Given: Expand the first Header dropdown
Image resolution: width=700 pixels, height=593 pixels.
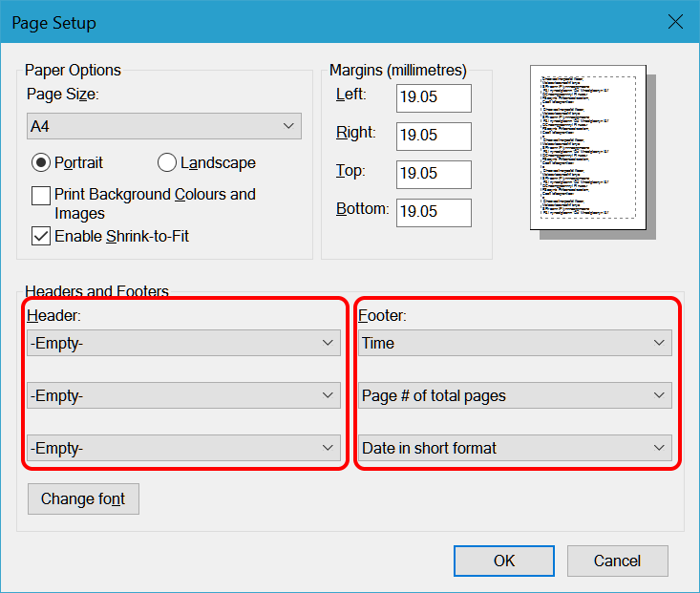Looking at the screenshot, I should pos(183,343).
